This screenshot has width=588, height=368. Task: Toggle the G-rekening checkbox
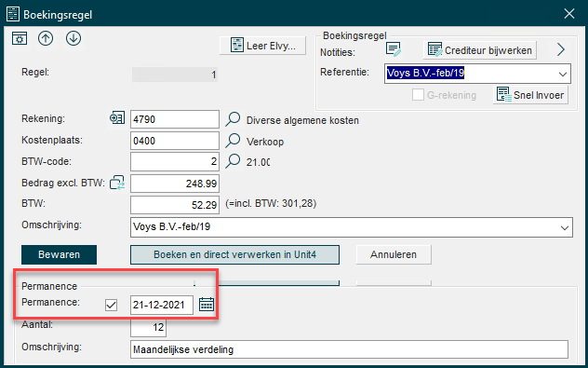click(x=418, y=95)
